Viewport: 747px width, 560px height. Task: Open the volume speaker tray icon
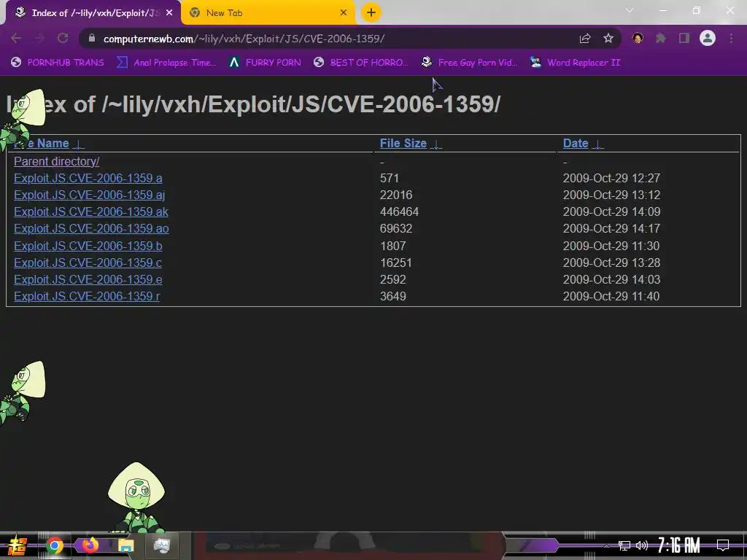click(642, 545)
